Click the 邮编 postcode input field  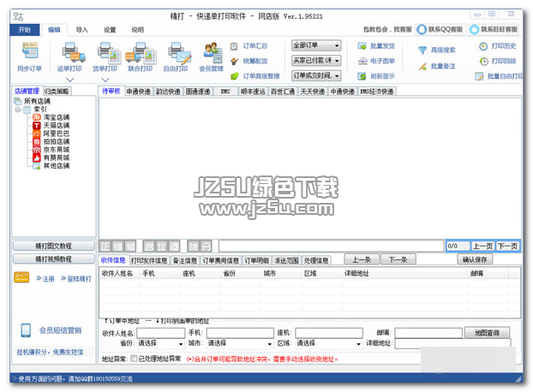(428, 333)
